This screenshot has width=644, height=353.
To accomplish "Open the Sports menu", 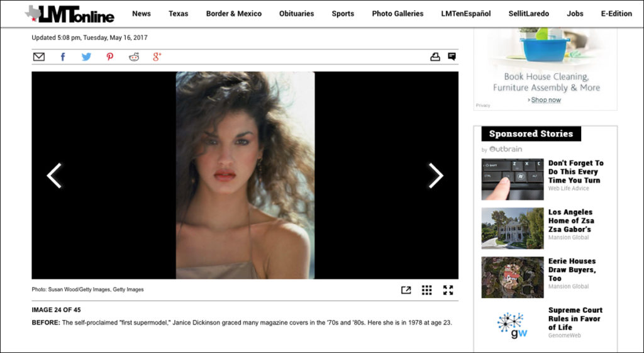I will pyautogui.click(x=343, y=14).
